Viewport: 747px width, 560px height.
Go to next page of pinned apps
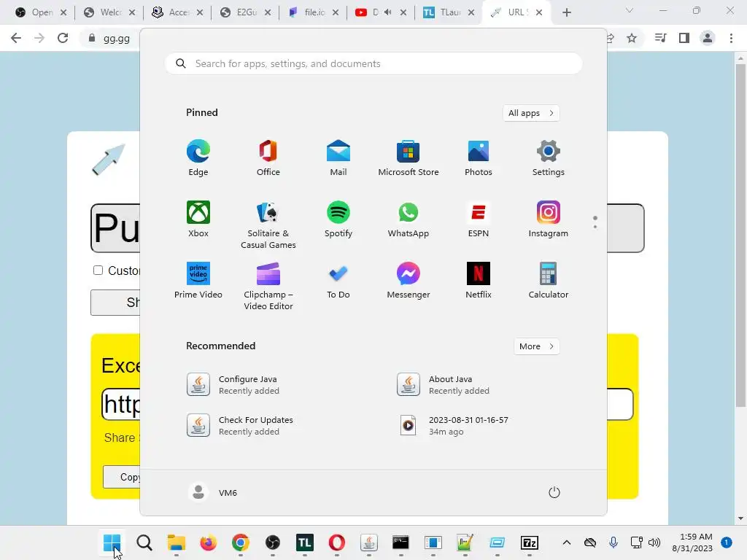pos(595,227)
